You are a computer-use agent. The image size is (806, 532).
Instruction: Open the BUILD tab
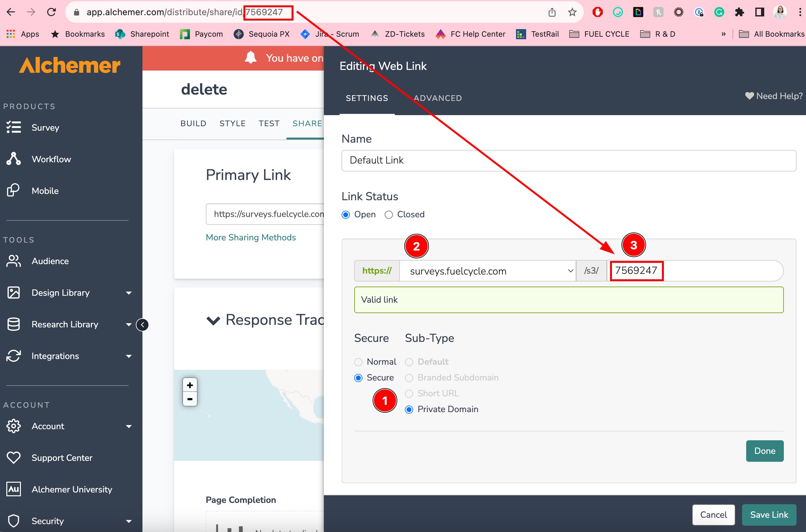(193, 123)
